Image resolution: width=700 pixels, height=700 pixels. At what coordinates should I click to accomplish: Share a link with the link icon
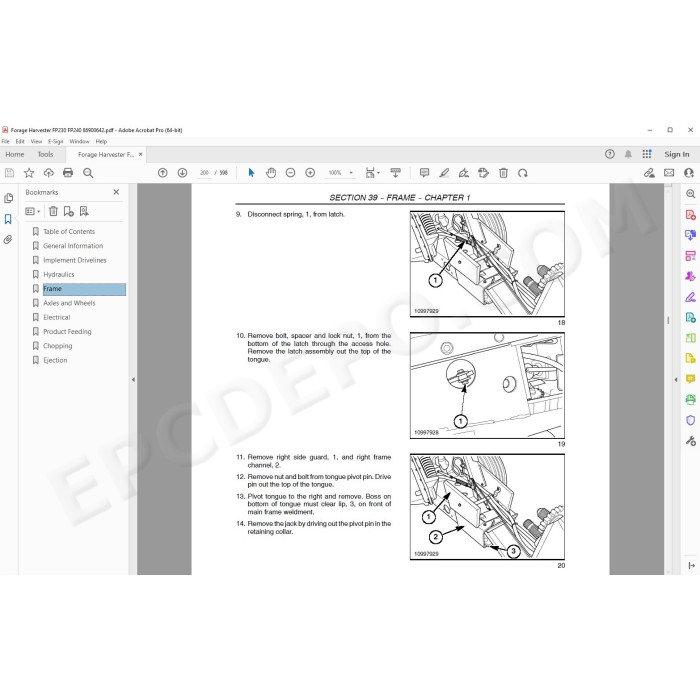tap(649, 173)
